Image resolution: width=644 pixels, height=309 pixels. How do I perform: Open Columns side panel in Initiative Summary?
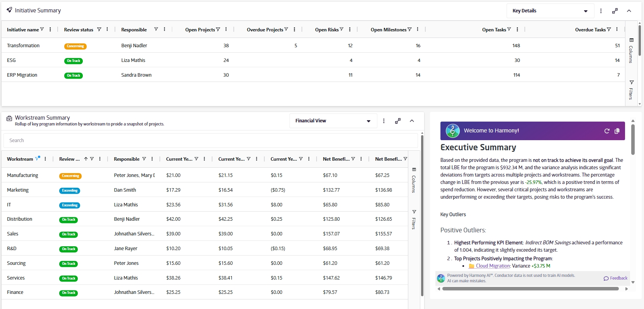point(631,51)
